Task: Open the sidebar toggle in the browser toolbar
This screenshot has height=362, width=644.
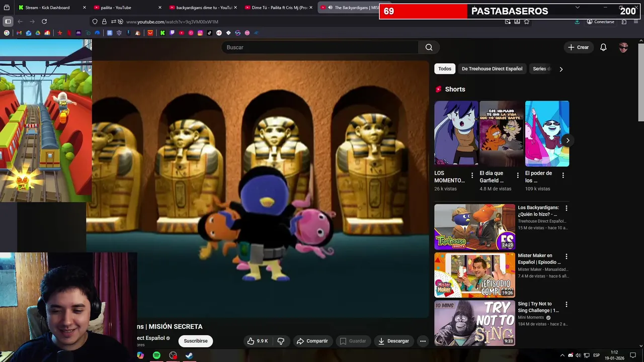Action: pyautogui.click(x=8, y=22)
